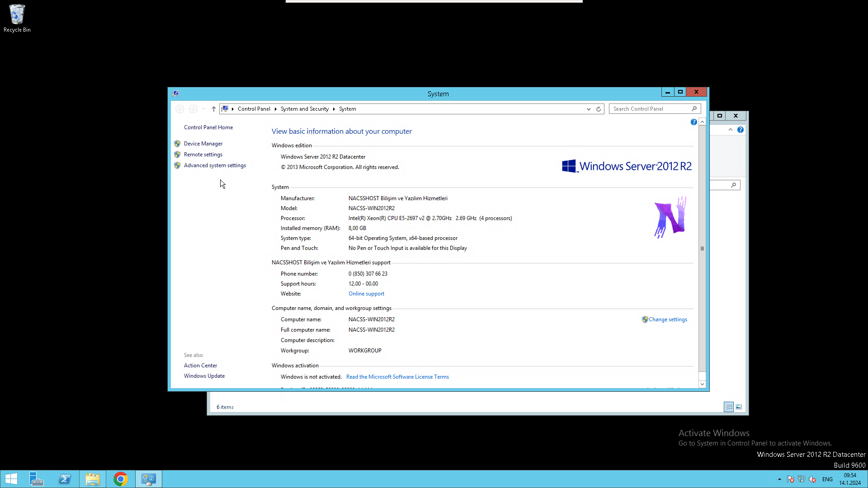Show hidden system tray icons
Image resolution: width=868 pixels, height=488 pixels.
click(779, 479)
